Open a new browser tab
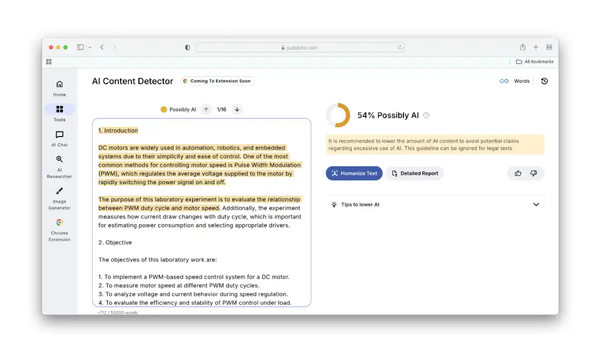600x364 pixels. pyautogui.click(x=536, y=47)
